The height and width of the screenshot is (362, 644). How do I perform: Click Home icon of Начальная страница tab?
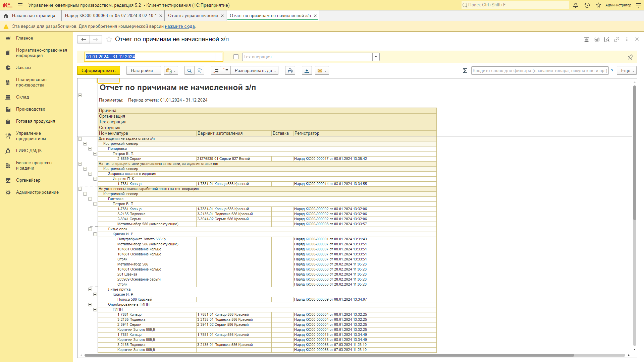[x=6, y=16]
